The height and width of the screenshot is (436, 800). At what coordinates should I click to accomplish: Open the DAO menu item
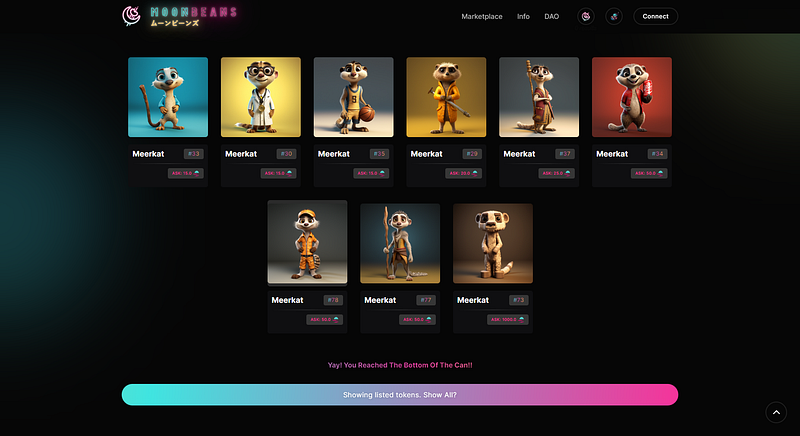pyautogui.click(x=552, y=16)
